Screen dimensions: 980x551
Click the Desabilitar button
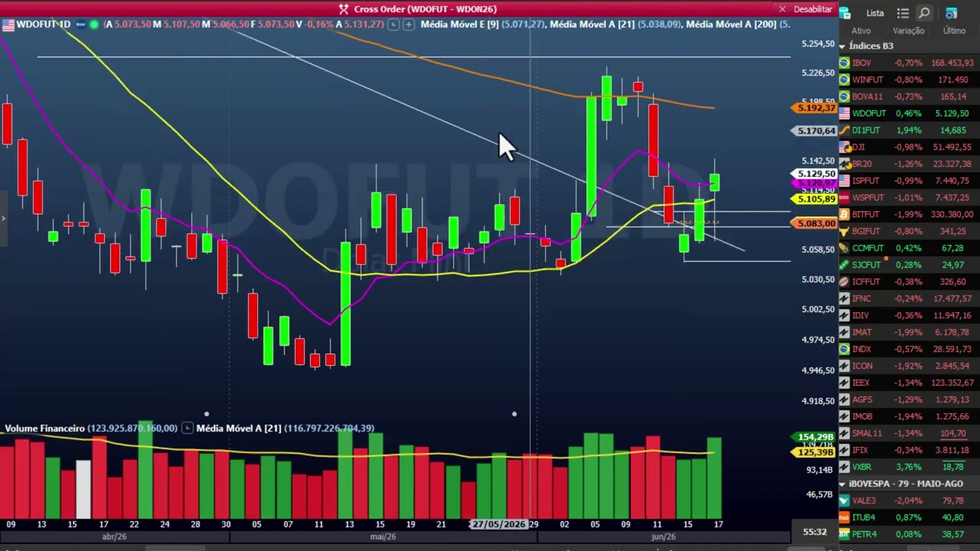coord(812,9)
